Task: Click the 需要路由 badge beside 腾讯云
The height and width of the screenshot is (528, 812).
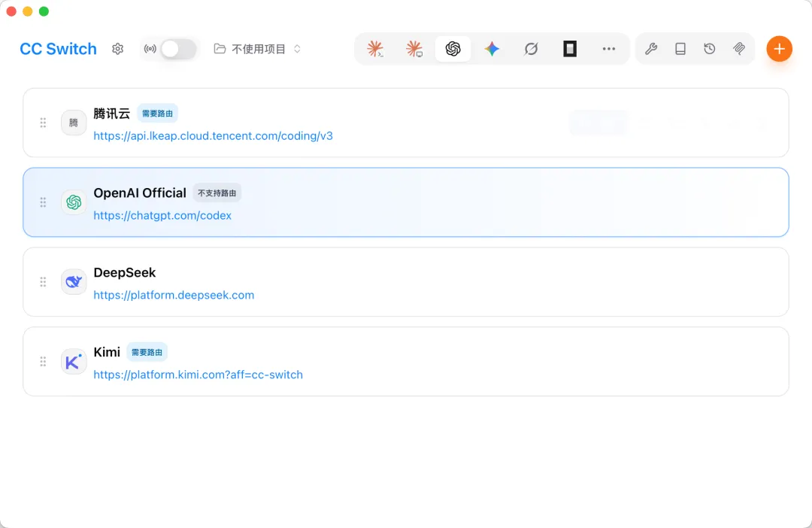Action: (157, 114)
